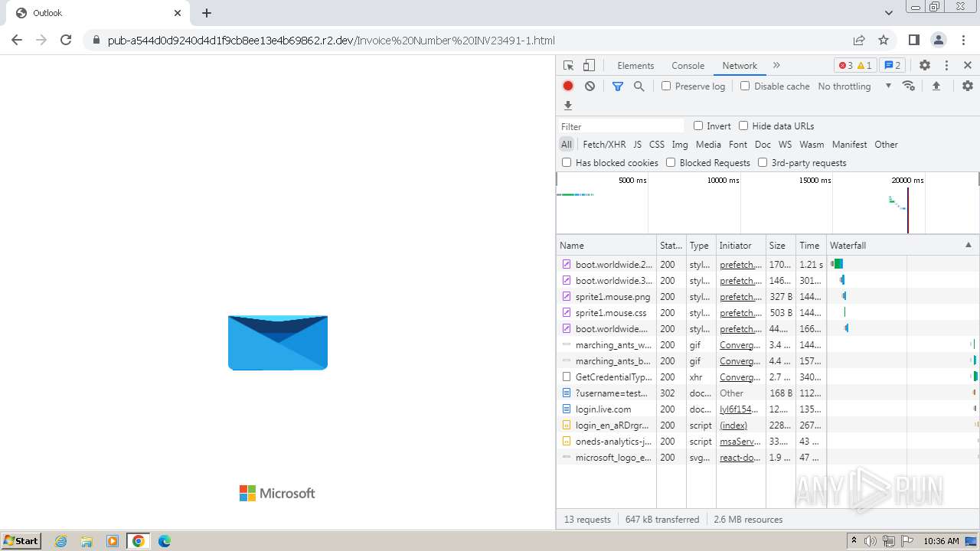Image resolution: width=980 pixels, height=551 pixels.
Task: Filter requests by JS type
Action: click(637, 145)
